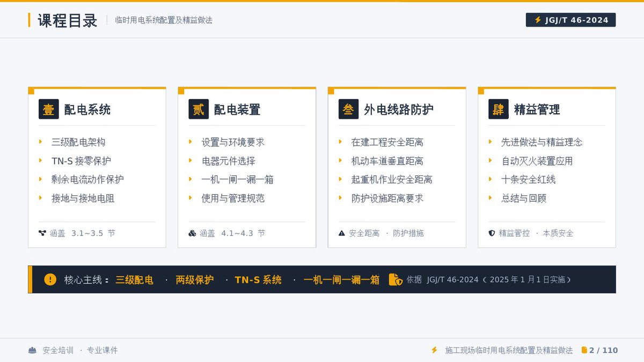Screen dimensions: 644x362
Task: Click the 涵盖 3.1~3.5 节 footer text
Action: (x=82, y=233)
